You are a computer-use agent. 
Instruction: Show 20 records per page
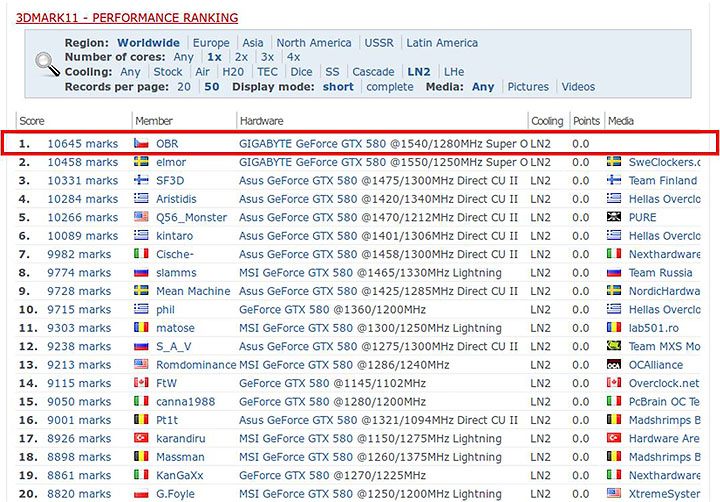click(x=184, y=86)
